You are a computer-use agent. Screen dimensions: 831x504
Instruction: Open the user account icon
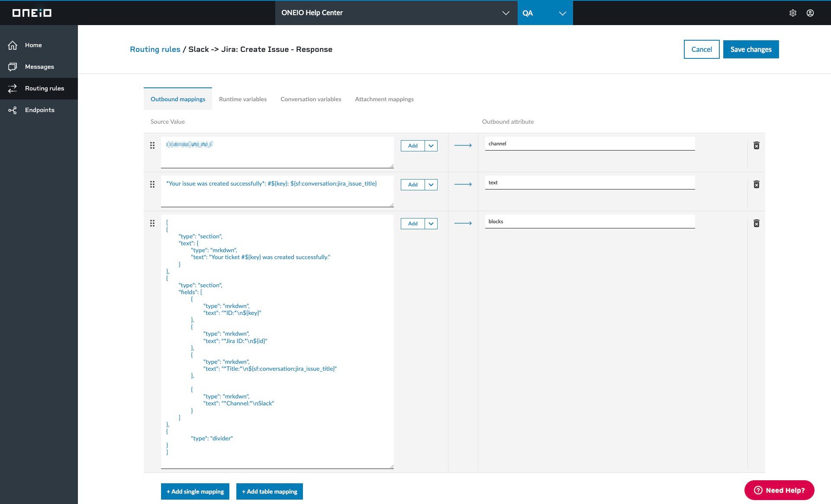(809, 13)
